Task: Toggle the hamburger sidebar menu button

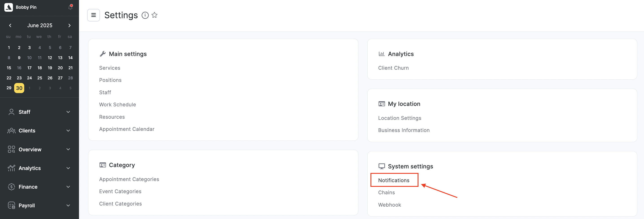Action: [94, 15]
